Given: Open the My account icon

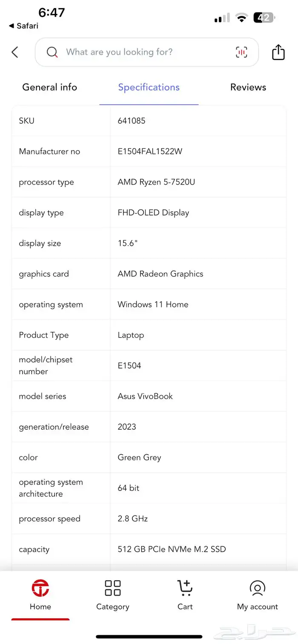Looking at the screenshot, I should pyautogui.click(x=258, y=588).
